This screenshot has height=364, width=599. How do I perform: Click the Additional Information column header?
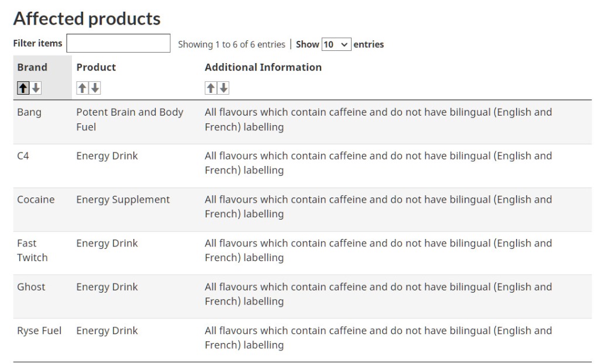(x=263, y=68)
